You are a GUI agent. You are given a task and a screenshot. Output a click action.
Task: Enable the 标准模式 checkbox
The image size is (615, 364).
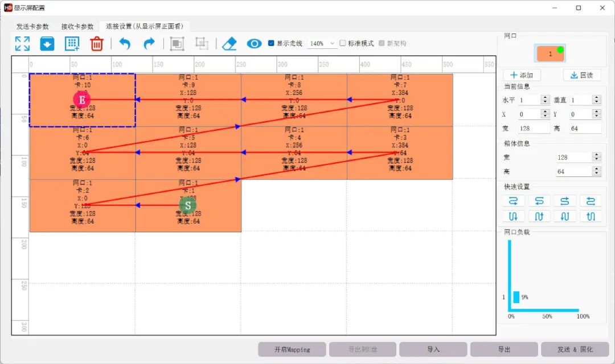342,43
